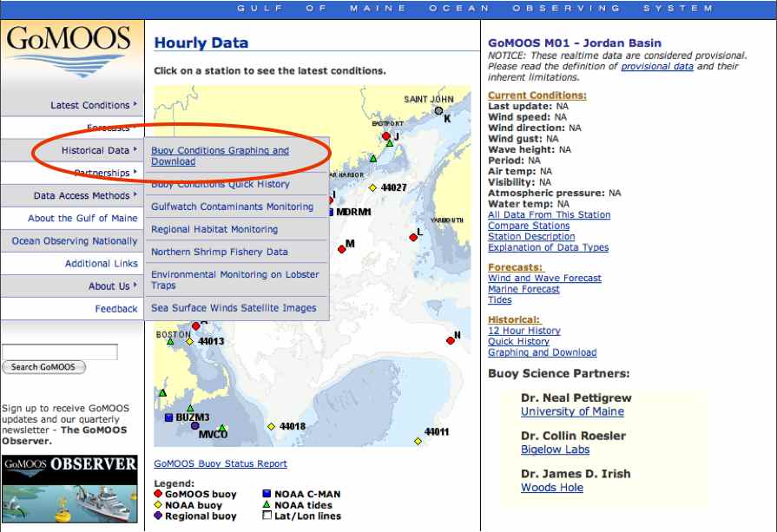The image size is (777, 532).
Task: Click the Search GoMOOS button
Action: (x=43, y=367)
